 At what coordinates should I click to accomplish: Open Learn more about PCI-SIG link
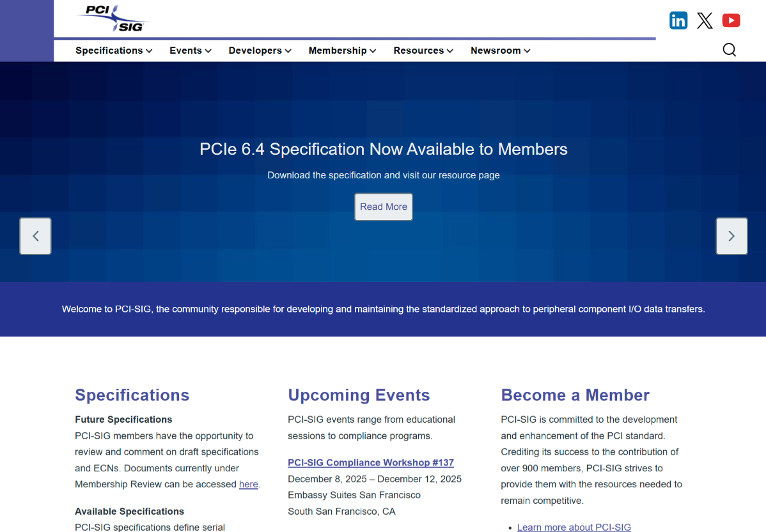coord(574,527)
